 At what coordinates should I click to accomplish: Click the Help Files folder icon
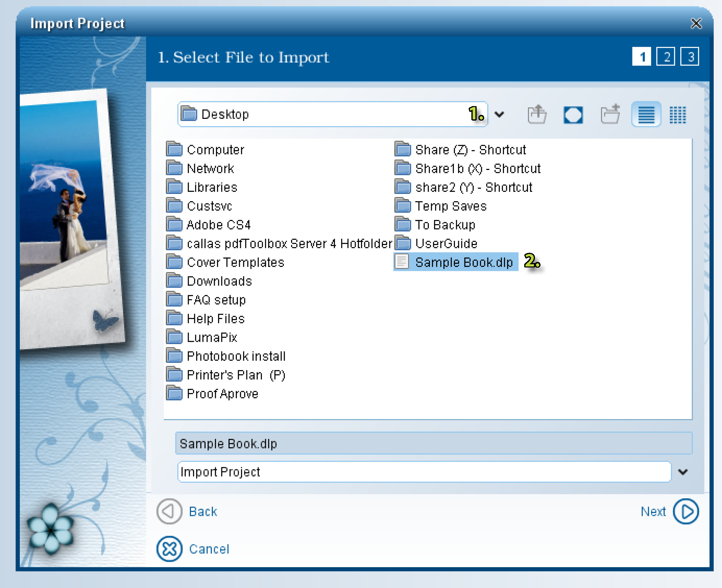click(x=174, y=318)
